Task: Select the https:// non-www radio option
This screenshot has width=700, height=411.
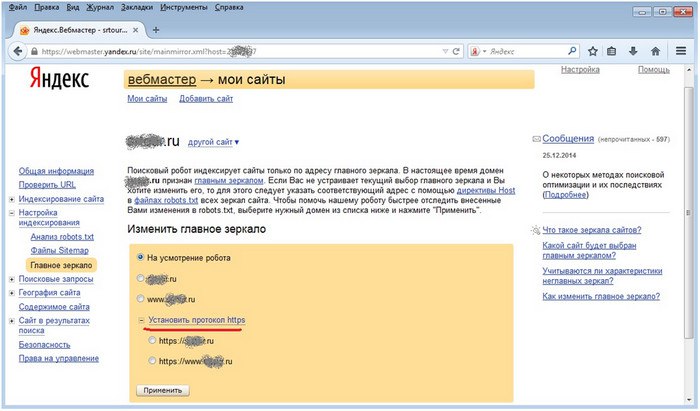Action: tap(152, 340)
